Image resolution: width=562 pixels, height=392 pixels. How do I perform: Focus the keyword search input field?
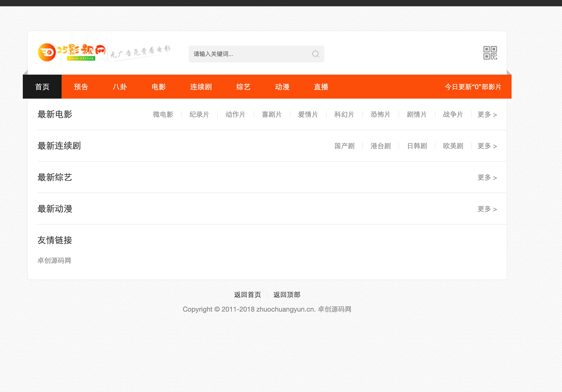coord(256,54)
